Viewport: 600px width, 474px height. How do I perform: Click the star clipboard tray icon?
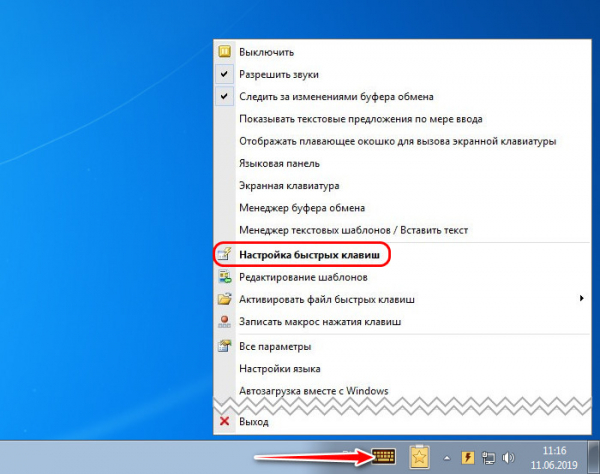click(419, 456)
